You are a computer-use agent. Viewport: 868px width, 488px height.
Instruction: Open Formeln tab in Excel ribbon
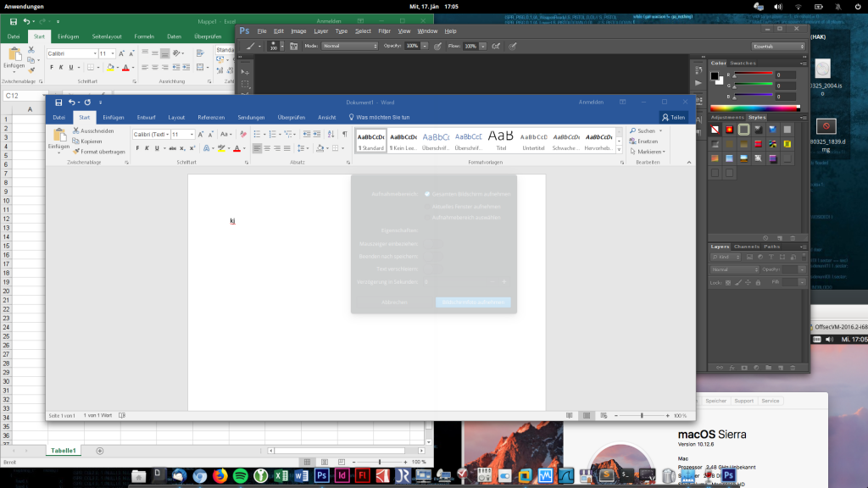tap(144, 36)
